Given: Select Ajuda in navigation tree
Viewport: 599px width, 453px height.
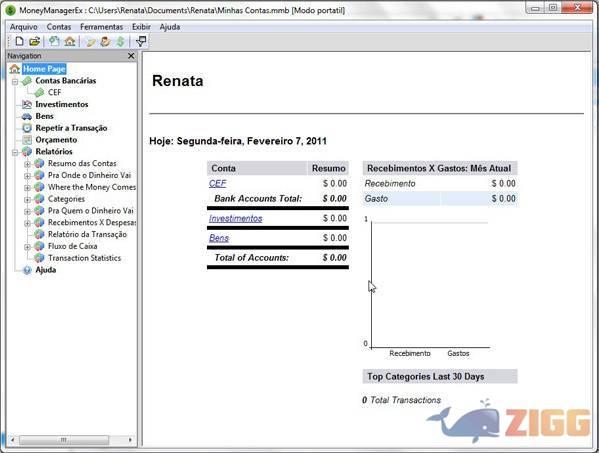Looking at the screenshot, I should click(x=46, y=270).
